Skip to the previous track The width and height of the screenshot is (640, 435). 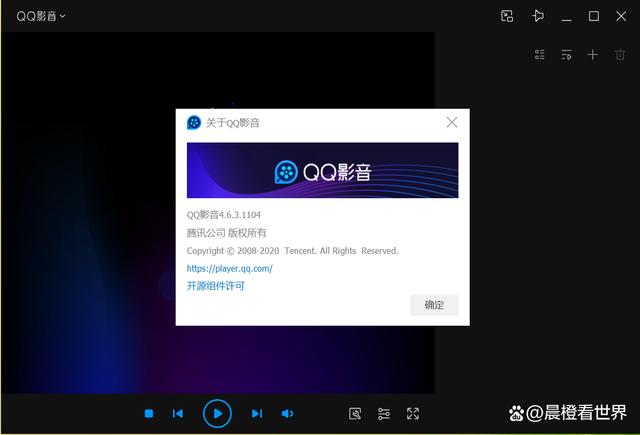178,414
